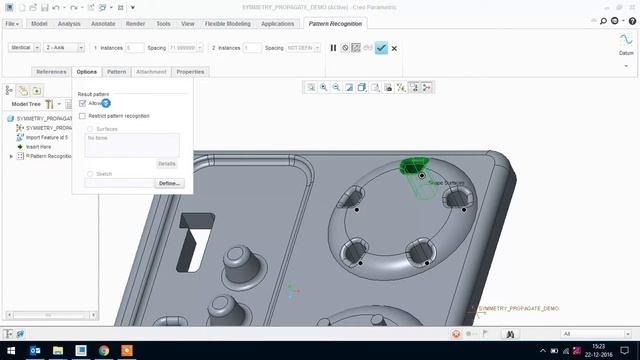Click the Redo arrow icon
This screenshot has height=360, width=640.
[x=73, y=7]
